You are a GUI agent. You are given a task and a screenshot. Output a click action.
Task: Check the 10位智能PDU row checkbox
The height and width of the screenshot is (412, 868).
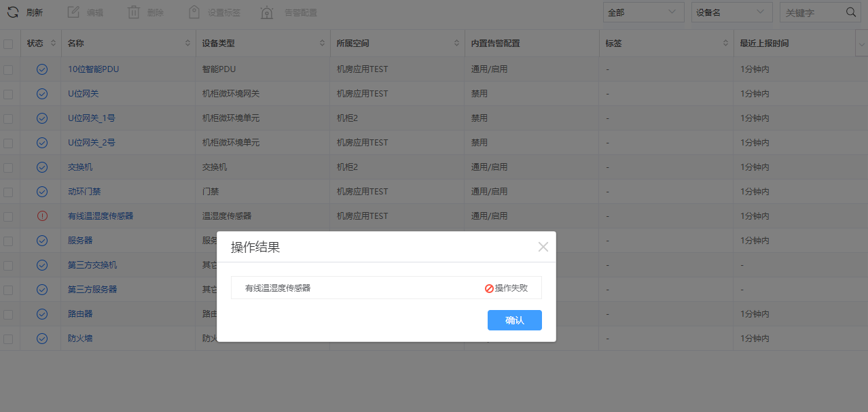pos(8,69)
